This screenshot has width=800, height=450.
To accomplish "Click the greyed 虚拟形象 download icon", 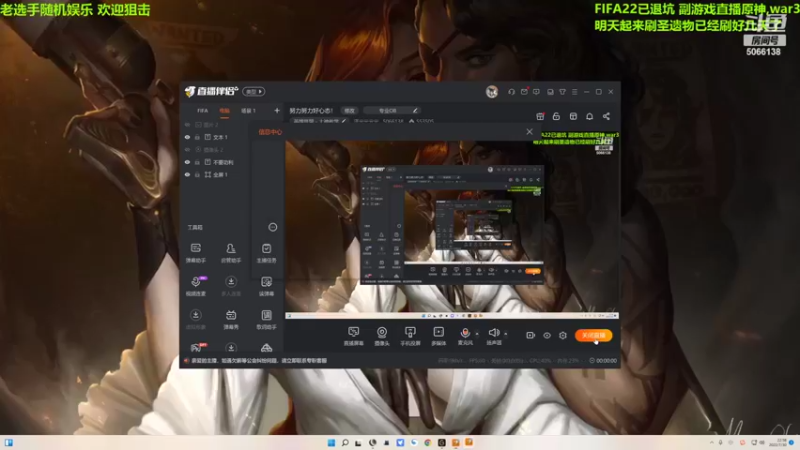I will [x=195, y=315].
